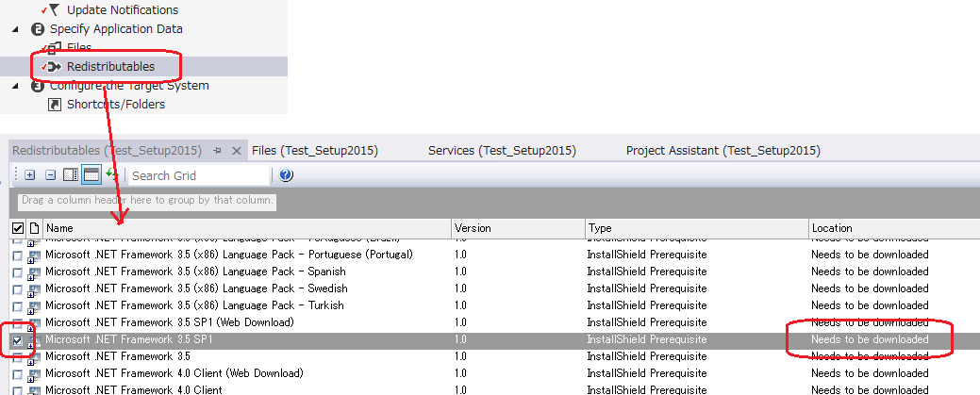Click the Search Grid input field

coord(199,175)
